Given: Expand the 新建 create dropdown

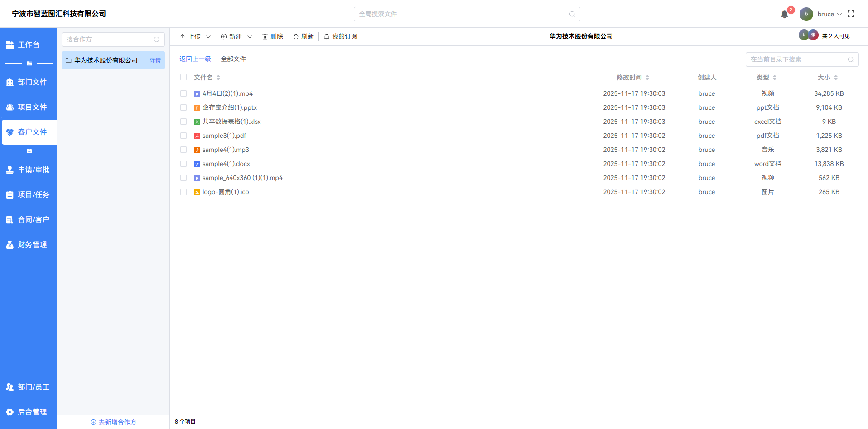Looking at the screenshot, I should [250, 37].
